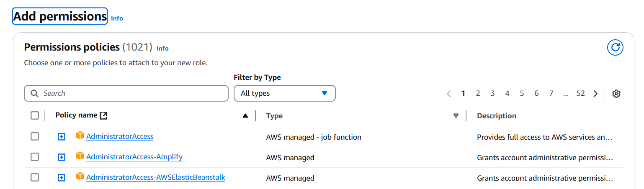Go to next page of policies
Viewport: 644px width, 189px height.
[x=595, y=94]
